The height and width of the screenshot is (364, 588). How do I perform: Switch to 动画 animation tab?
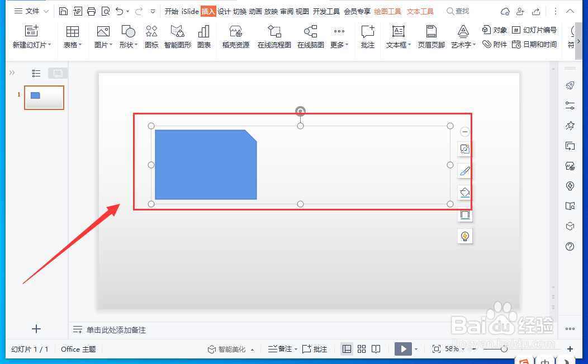(x=255, y=12)
